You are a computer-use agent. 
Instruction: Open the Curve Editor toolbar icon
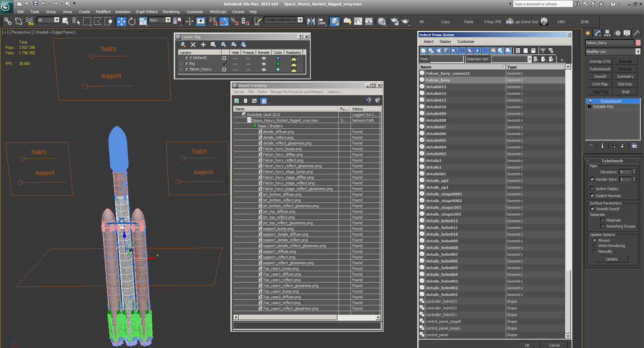[x=358, y=21]
